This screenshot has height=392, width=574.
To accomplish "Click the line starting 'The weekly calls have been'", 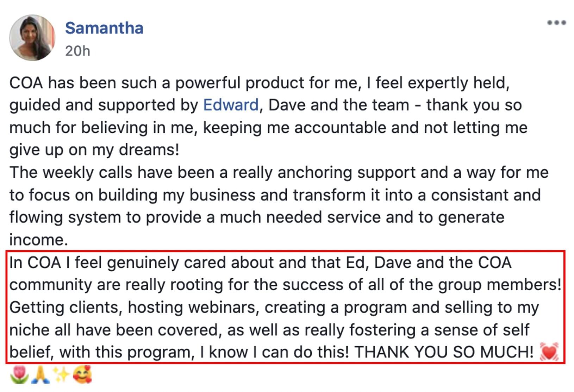I will [x=279, y=173].
